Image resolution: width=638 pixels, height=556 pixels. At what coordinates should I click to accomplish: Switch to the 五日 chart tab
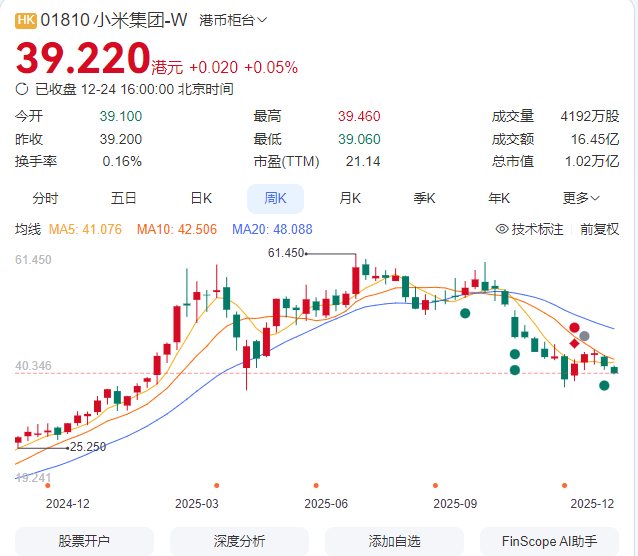coord(123,198)
